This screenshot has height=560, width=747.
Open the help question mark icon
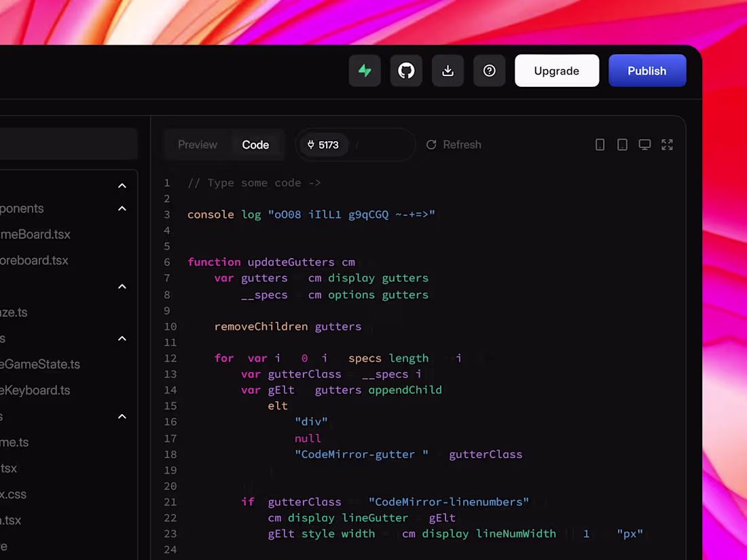(489, 71)
